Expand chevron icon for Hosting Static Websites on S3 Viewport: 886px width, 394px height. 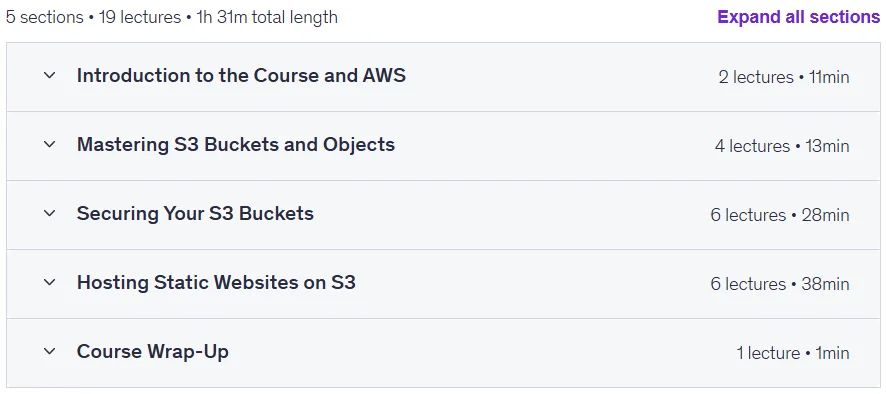[50, 282]
